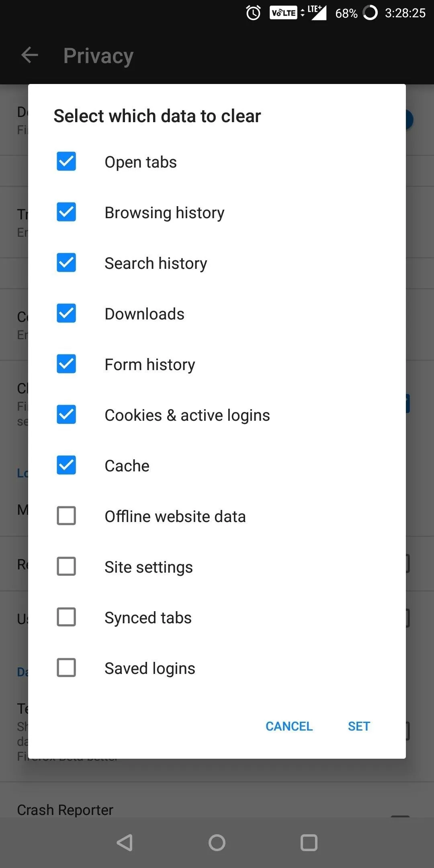Uncheck the Open tabs checkbox
This screenshot has height=868, width=434.
point(66,162)
